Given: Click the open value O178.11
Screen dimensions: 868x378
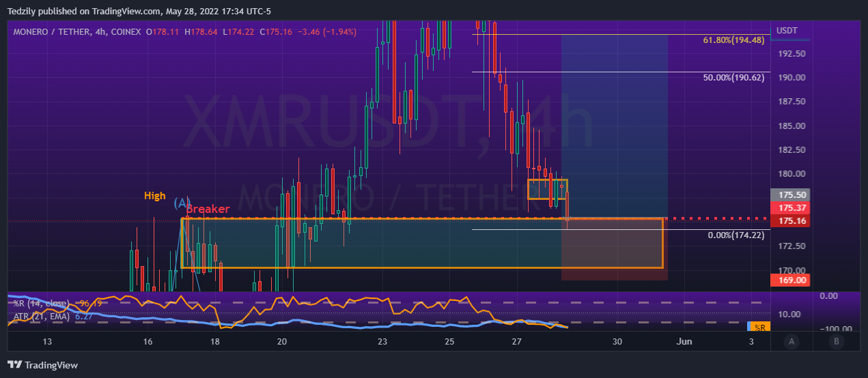Looking at the screenshot, I should [x=163, y=31].
